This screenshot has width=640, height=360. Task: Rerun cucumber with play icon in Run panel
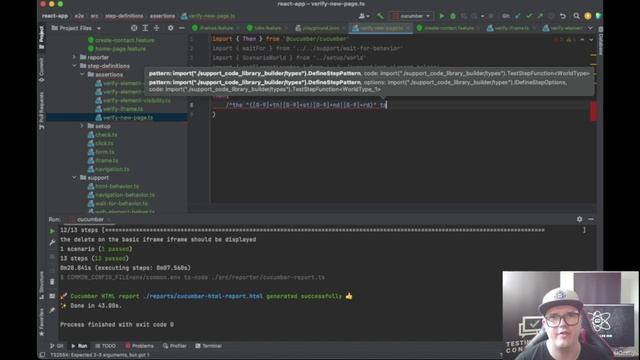pyautogui.click(x=52, y=231)
